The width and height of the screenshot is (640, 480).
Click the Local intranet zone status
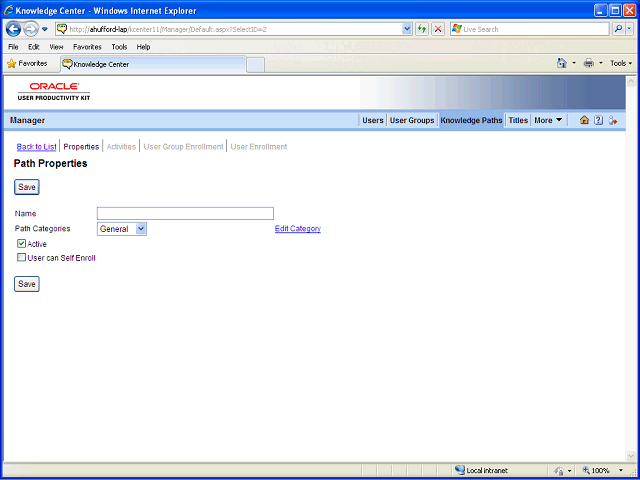481,471
